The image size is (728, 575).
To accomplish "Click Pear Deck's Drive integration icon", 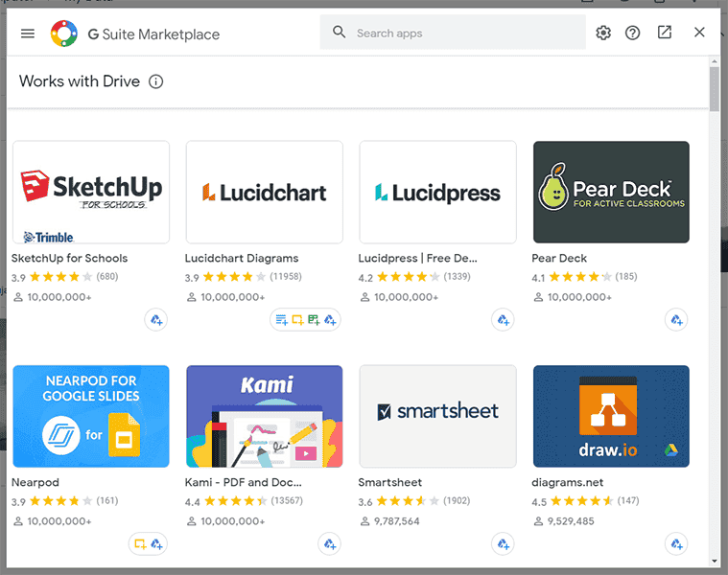I will coord(676,320).
